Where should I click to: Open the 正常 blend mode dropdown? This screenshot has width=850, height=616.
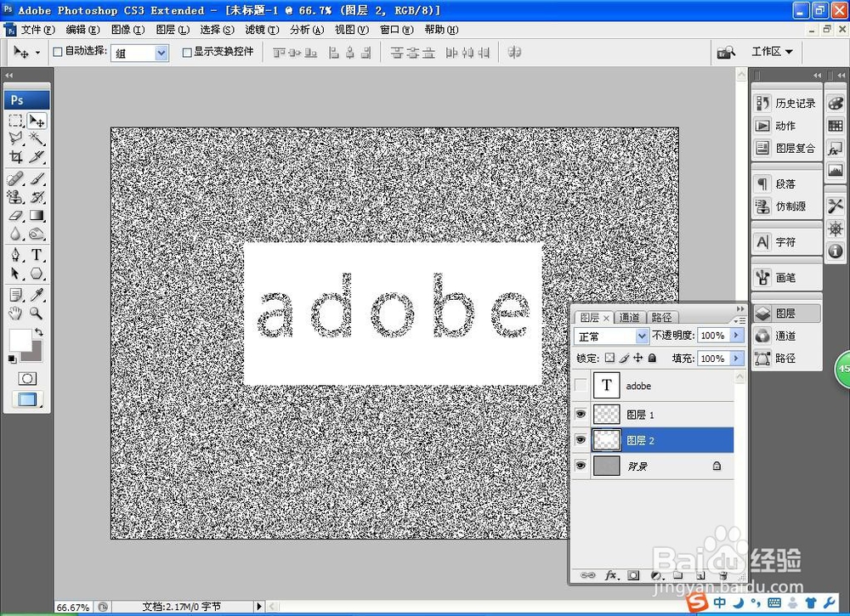611,336
